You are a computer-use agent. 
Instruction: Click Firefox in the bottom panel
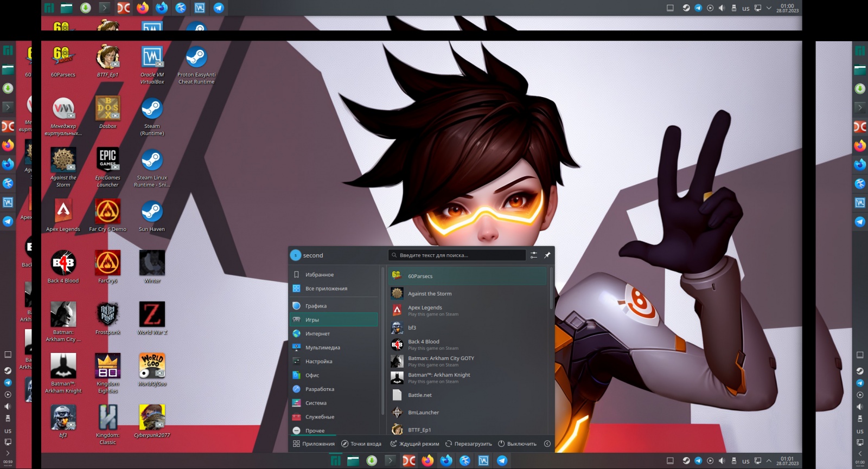[x=427, y=461]
